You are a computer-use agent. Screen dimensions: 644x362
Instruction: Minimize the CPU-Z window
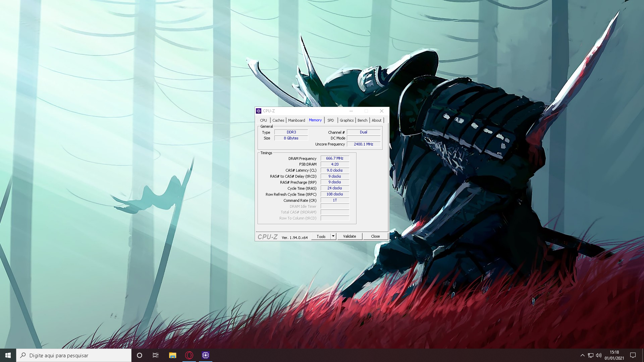(x=351, y=111)
